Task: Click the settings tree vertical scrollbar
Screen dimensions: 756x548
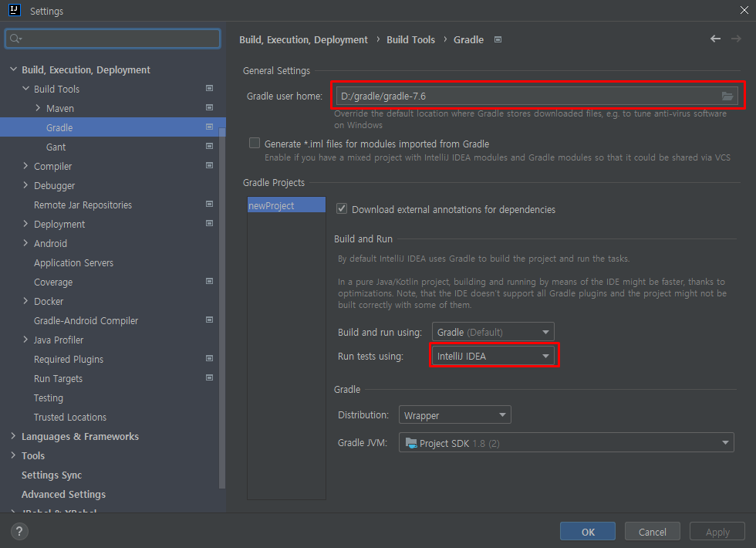Action: pos(222,309)
